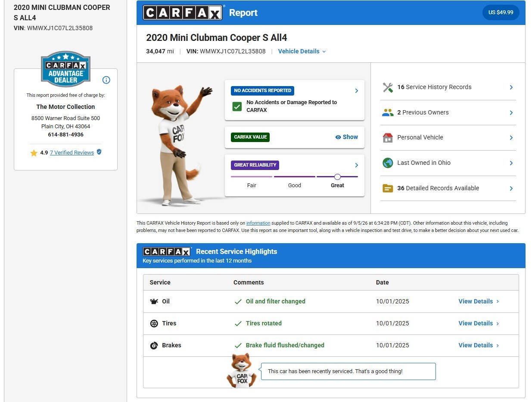Screen dimensions: 532x402
Task: Click the dealer address 8500 Warner Road Suite 500
Action: pos(65,118)
